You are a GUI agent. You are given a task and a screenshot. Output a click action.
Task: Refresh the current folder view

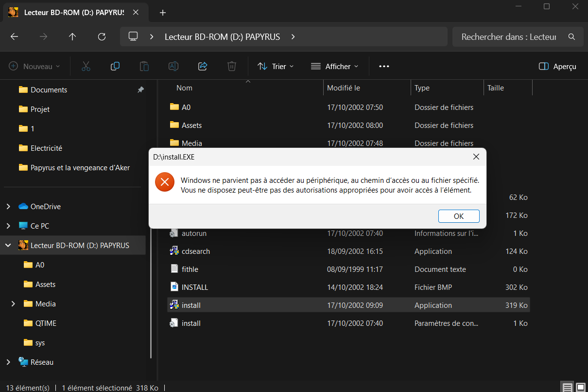click(102, 36)
